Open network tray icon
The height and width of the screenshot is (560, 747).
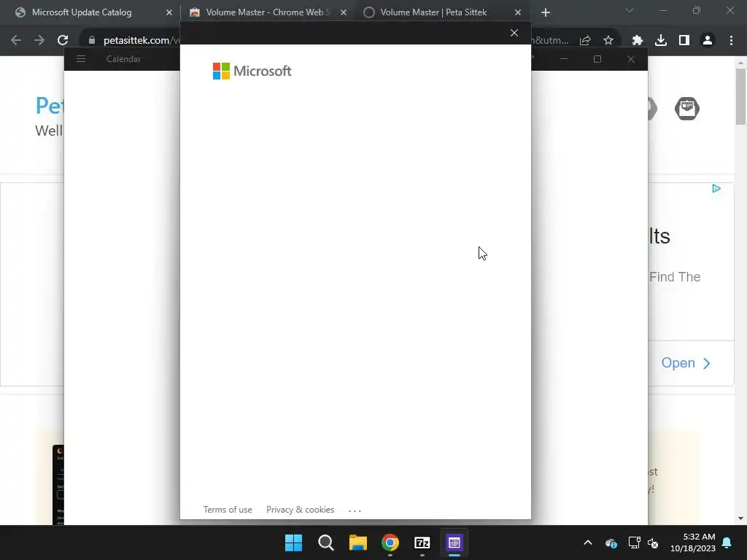click(x=634, y=542)
